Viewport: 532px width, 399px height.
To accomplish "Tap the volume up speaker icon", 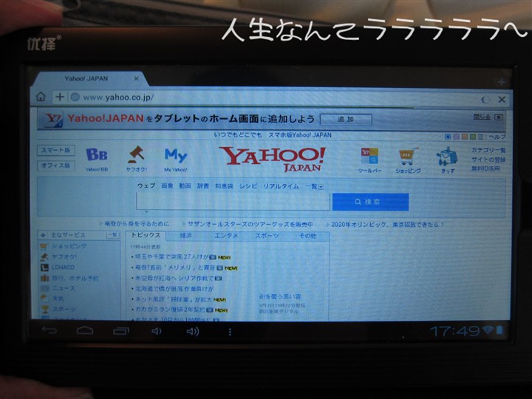I will tap(192, 332).
